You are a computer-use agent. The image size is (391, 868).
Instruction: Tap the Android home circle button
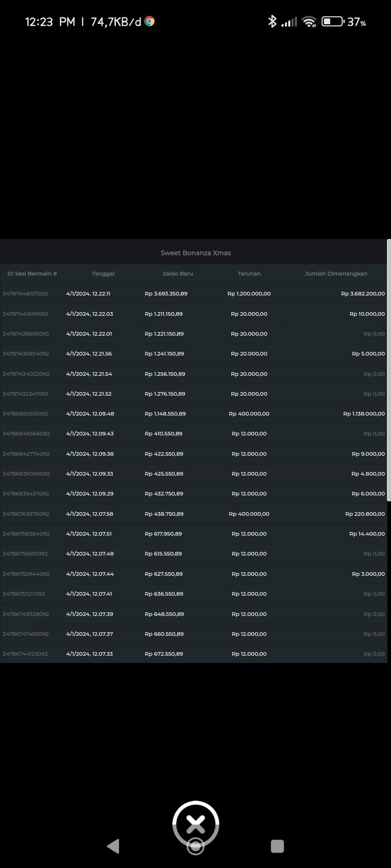click(195, 847)
